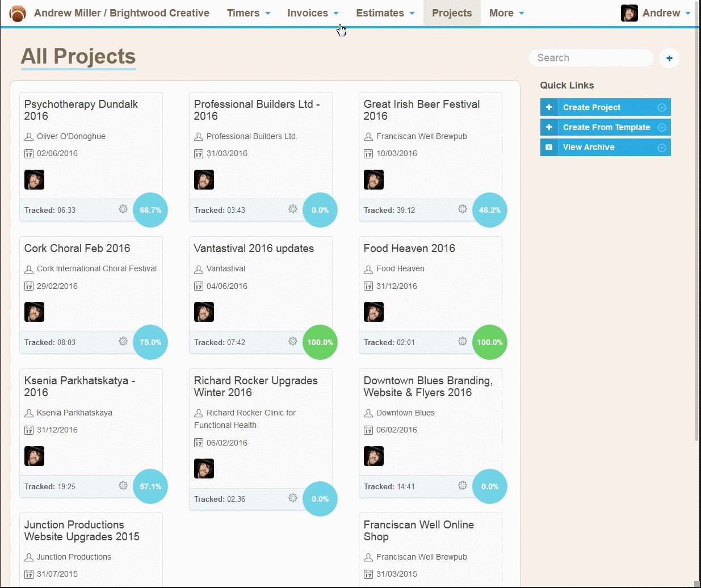This screenshot has height=588, width=701.
Task: Open Richard Rocker Upgrades Winter 2016 project
Action: click(256, 387)
